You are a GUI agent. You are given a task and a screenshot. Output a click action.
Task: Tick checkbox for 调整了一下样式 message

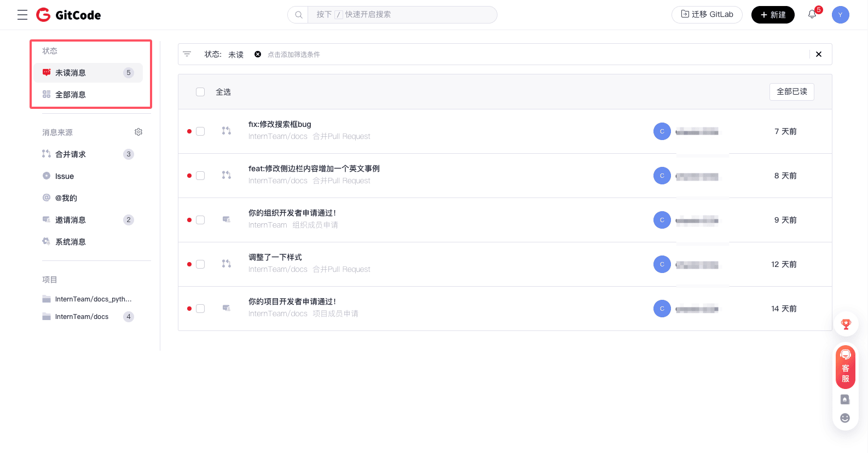(x=200, y=264)
